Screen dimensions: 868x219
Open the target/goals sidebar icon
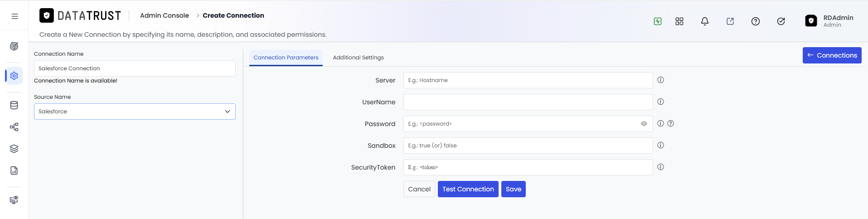pos(14,46)
